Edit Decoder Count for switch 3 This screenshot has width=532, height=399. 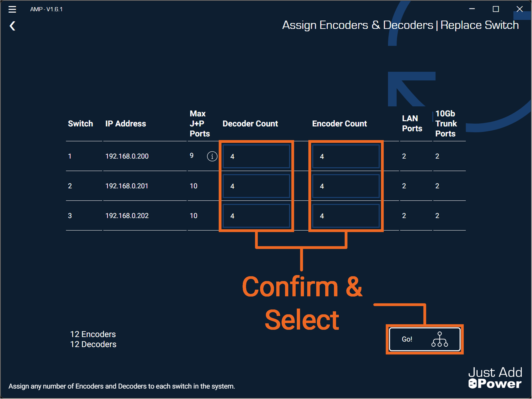click(256, 216)
